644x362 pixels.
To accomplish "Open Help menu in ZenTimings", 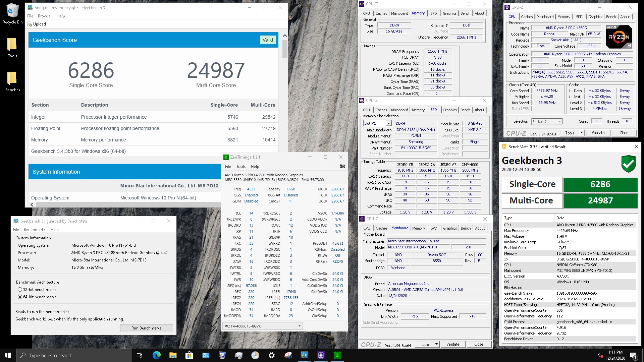I will click(x=255, y=167).
